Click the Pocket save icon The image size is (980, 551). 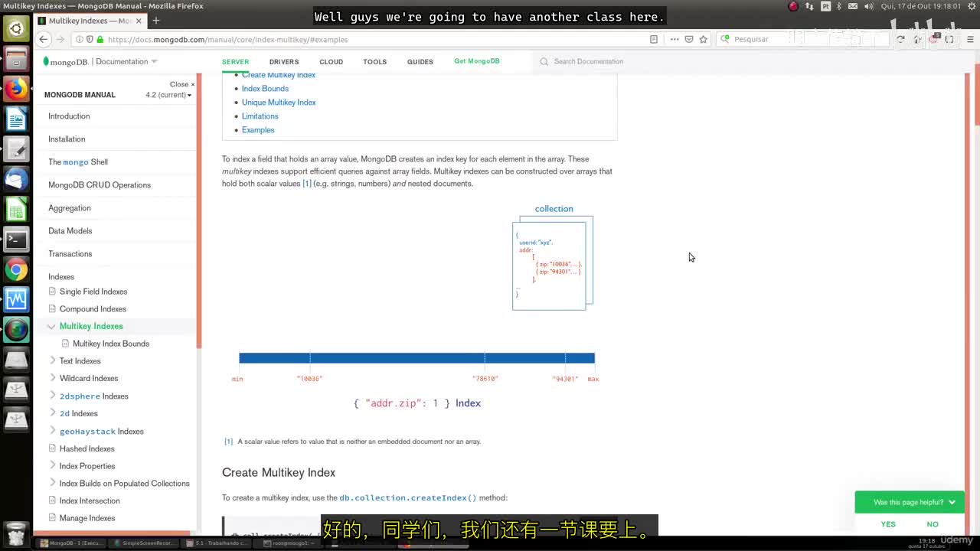[x=688, y=39]
